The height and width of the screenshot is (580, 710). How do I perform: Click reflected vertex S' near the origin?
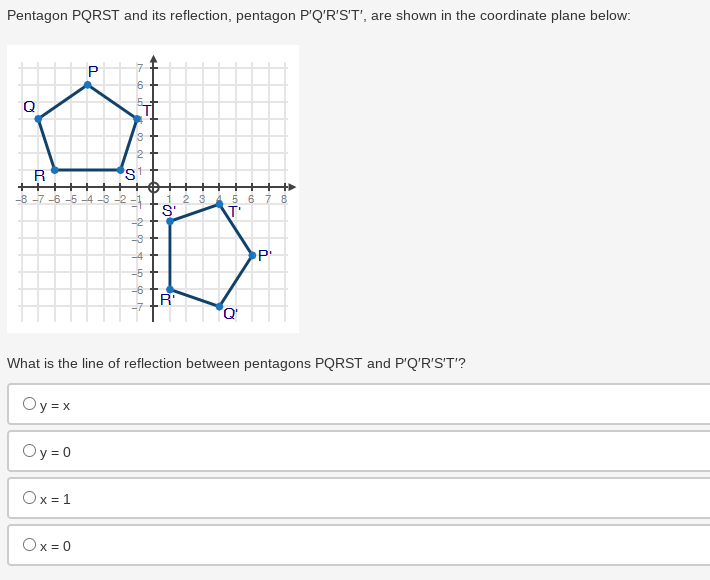[x=170, y=221]
